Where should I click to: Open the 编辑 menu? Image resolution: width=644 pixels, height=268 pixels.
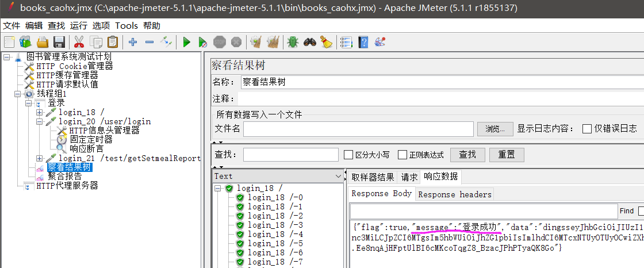34,26
